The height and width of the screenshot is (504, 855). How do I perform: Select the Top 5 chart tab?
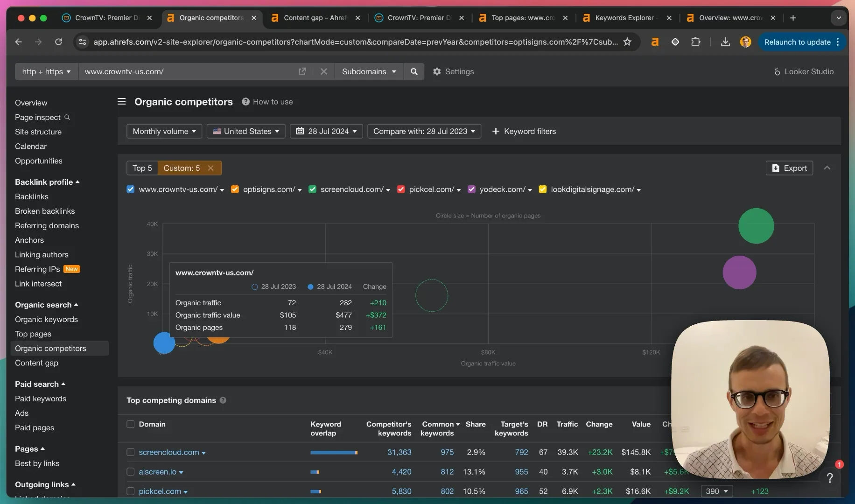pyautogui.click(x=142, y=168)
